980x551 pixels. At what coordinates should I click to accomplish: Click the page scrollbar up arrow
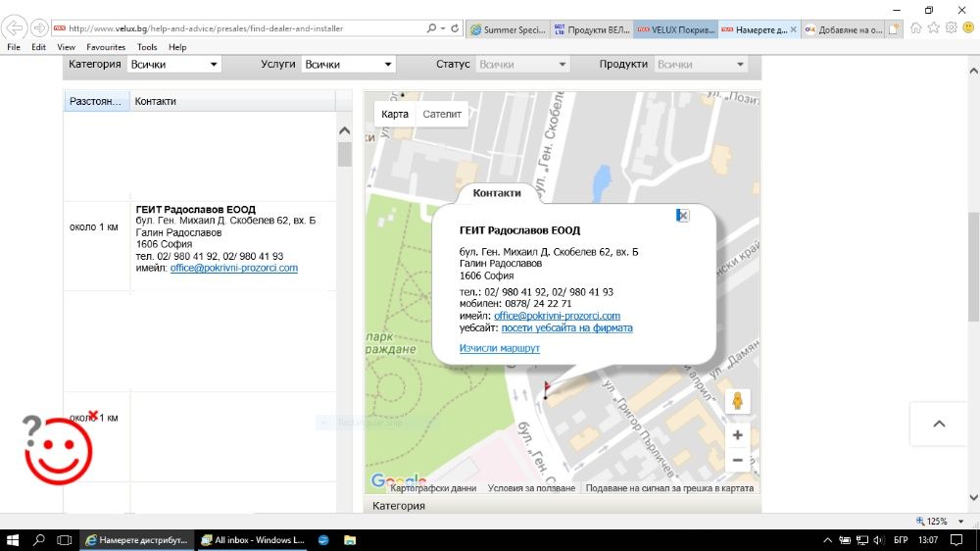coord(973,71)
